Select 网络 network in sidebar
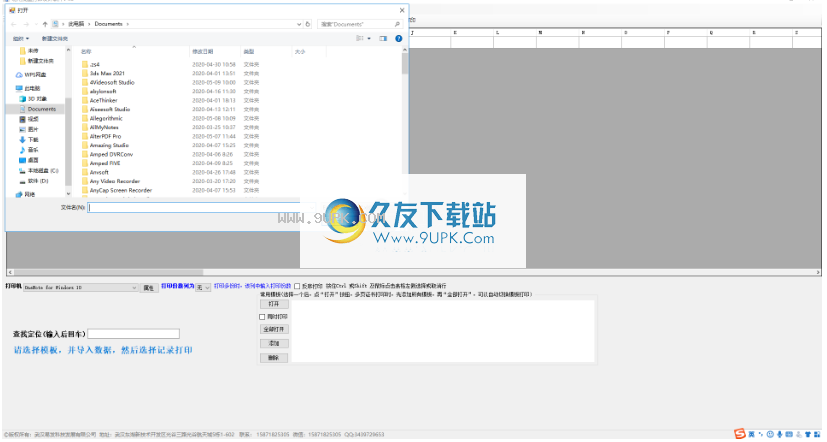Viewport: 827px width, 442px height. point(25,195)
